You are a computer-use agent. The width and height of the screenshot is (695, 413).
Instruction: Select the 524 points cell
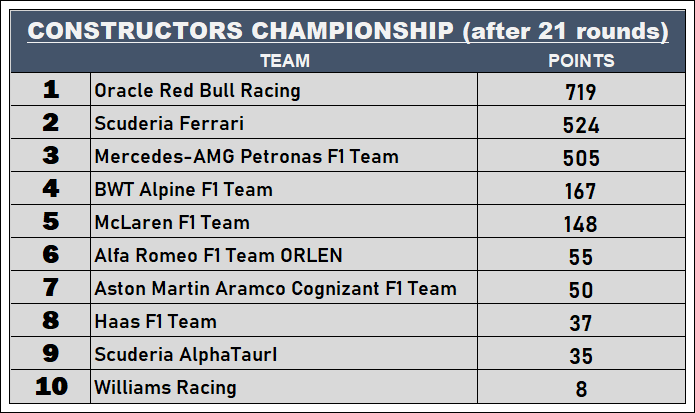click(581, 125)
